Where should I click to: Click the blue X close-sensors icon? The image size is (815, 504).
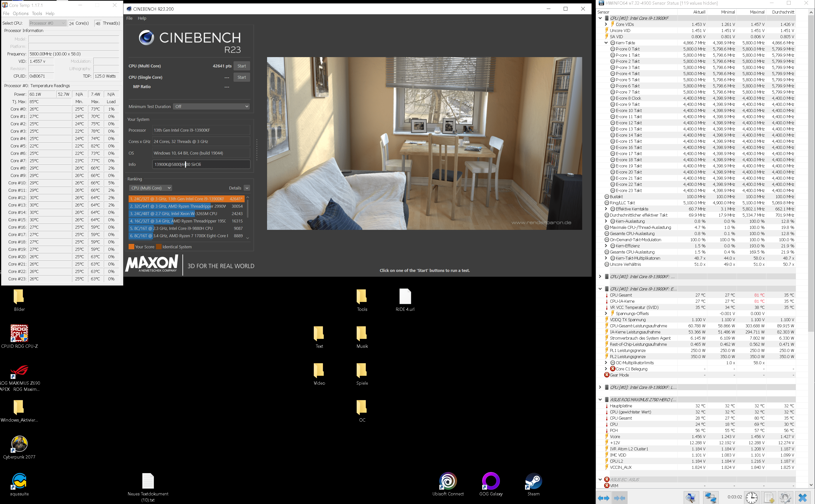[803, 498]
